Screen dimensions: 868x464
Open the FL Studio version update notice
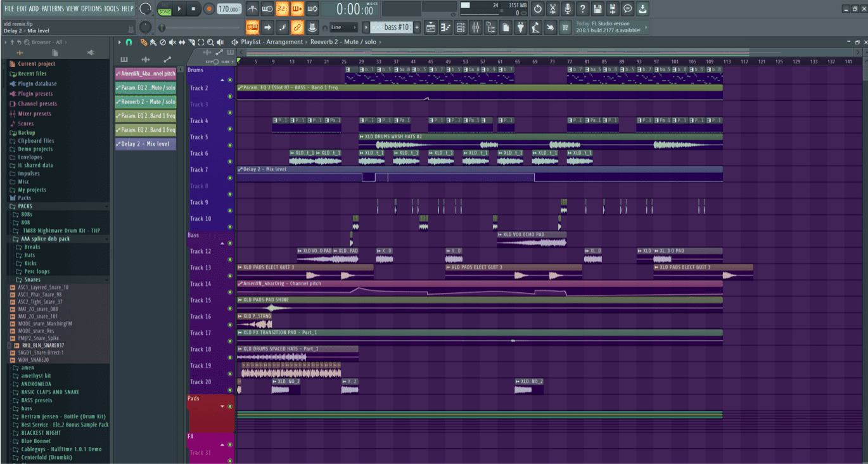click(611, 27)
